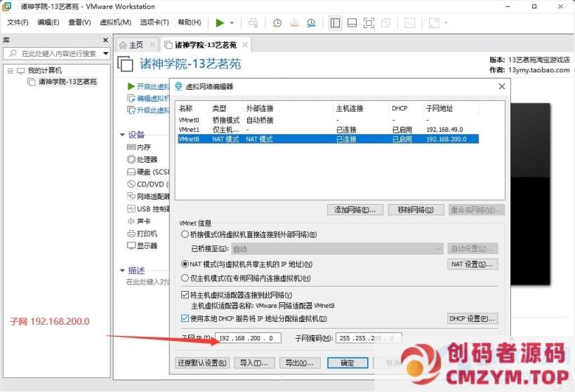Toggle 使用本地 DHCP 服务 checkbox
575x392 pixels.
(185, 318)
